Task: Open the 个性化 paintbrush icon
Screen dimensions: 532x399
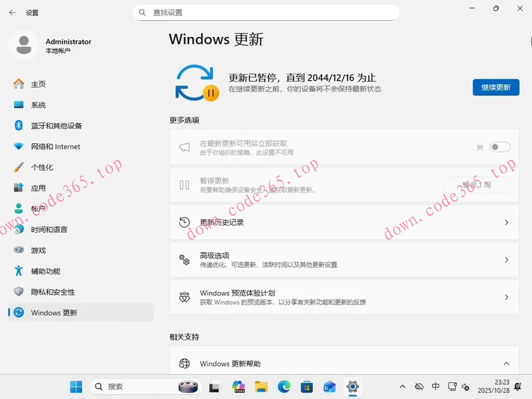Action: [x=19, y=167]
